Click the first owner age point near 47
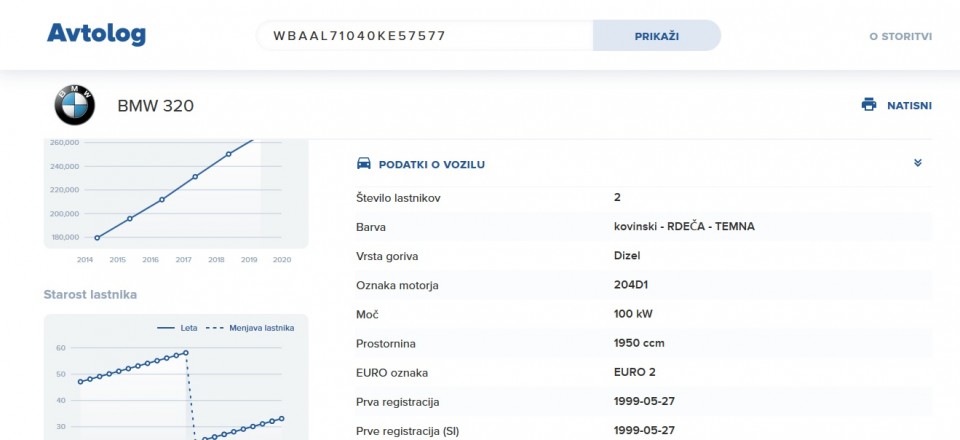Image resolution: width=960 pixels, height=440 pixels. coord(80,382)
